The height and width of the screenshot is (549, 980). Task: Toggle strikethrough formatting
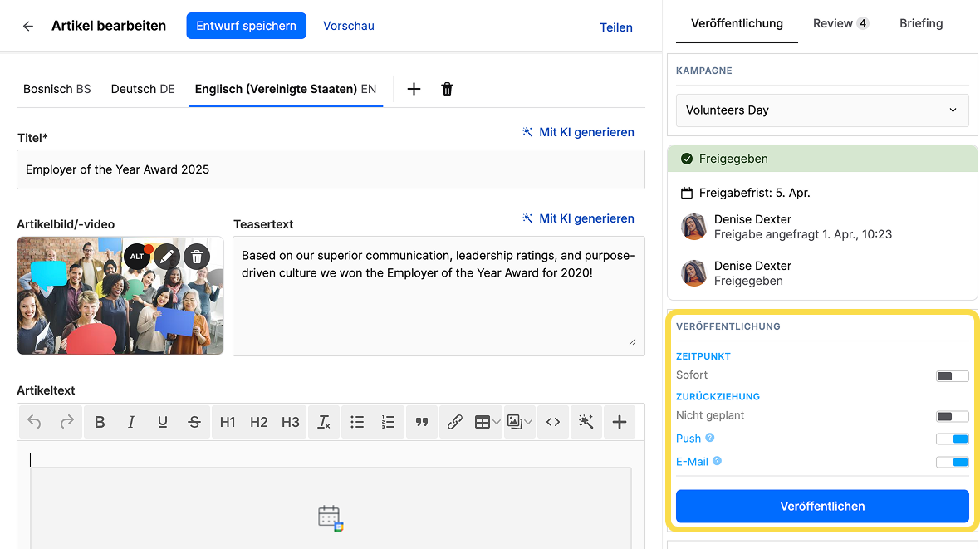(194, 422)
